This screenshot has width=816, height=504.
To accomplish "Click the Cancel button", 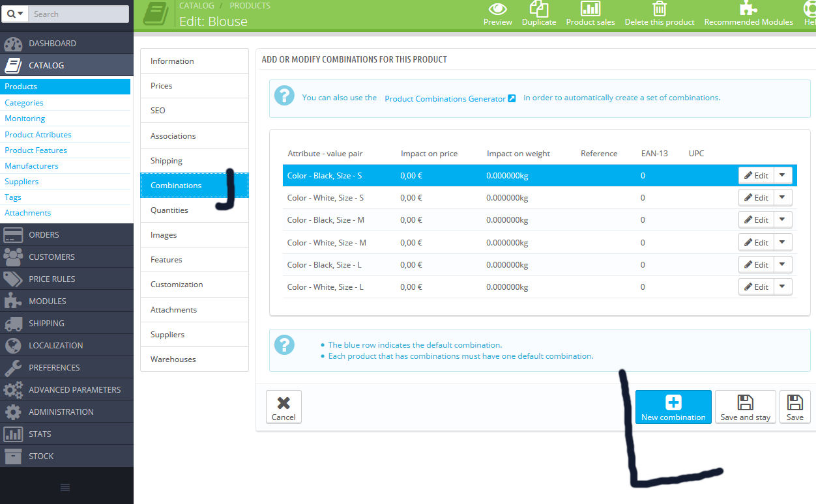I will point(284,407).
